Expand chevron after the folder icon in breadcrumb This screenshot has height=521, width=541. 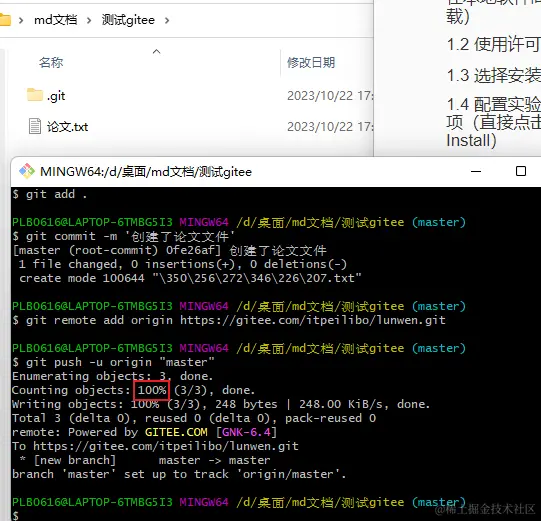tap(21, 20)
